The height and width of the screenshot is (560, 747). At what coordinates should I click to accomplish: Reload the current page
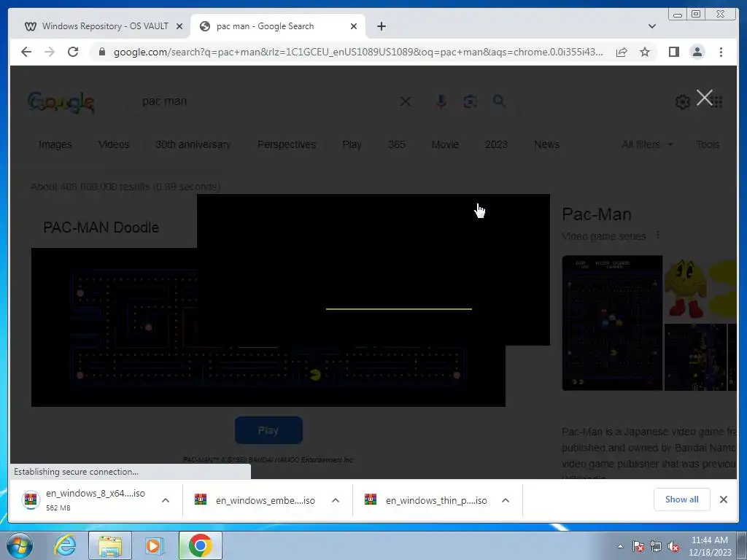pos(73,52)
